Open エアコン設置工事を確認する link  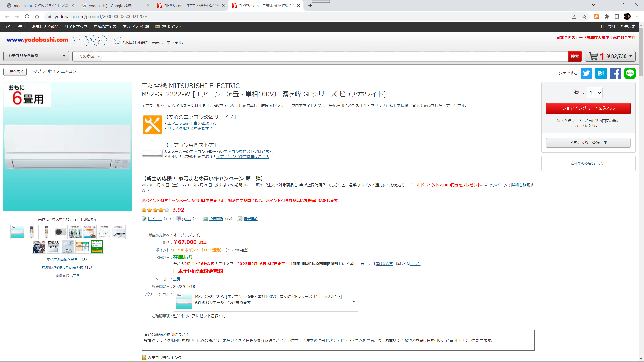click(192, 123)
